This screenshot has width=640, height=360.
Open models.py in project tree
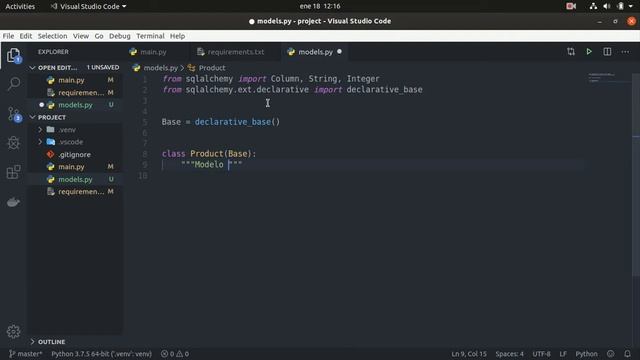click(75, 179)
